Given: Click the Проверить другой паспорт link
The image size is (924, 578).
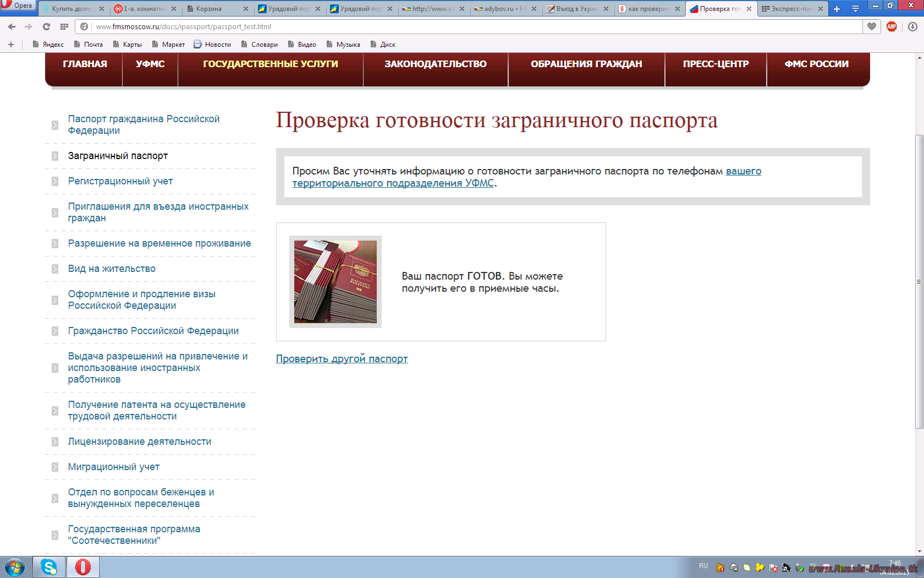Looking at the screenshot, I should [x=342, y=359].
